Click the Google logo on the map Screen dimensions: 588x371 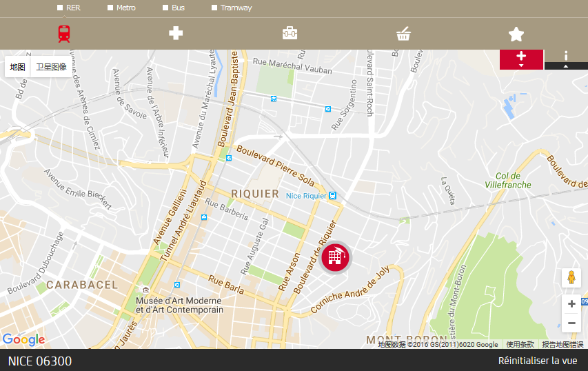point(23,339)
